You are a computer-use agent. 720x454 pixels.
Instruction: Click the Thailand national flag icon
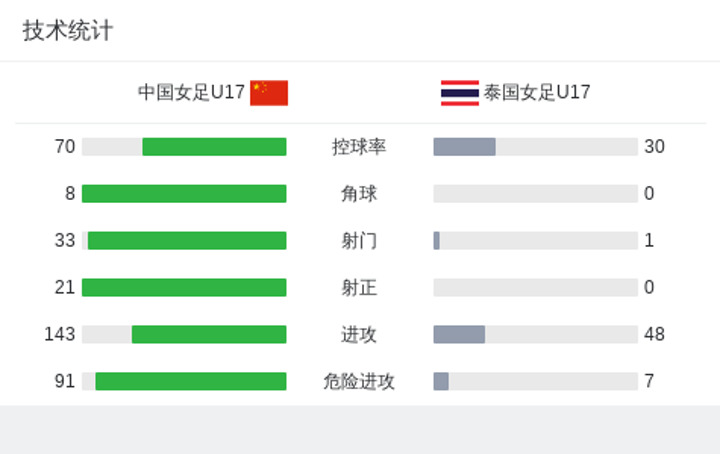click(460, 93)
